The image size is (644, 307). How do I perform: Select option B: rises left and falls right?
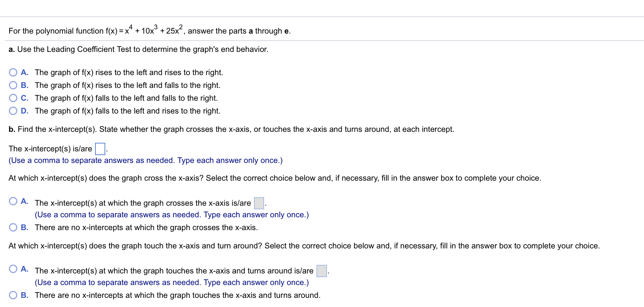point(13,85)
